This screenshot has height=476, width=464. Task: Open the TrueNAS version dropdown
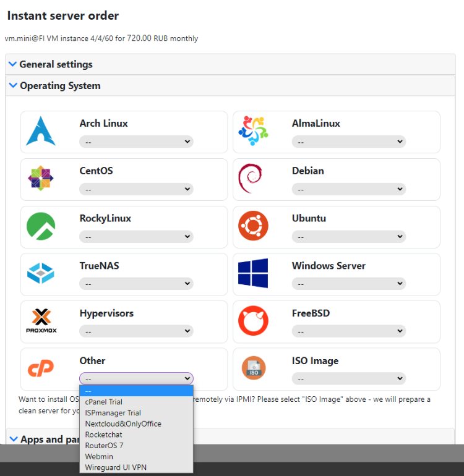pyautogui.click(x=136, y=284)
